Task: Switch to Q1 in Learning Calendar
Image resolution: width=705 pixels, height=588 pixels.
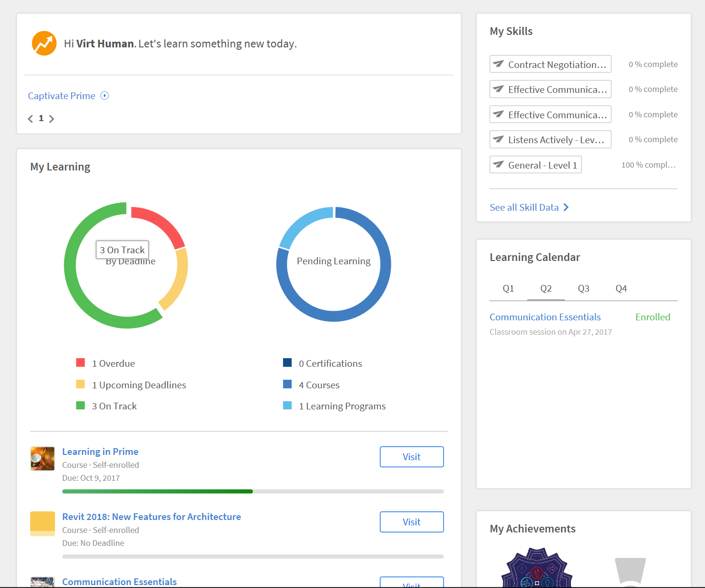Action: [508, 288]
